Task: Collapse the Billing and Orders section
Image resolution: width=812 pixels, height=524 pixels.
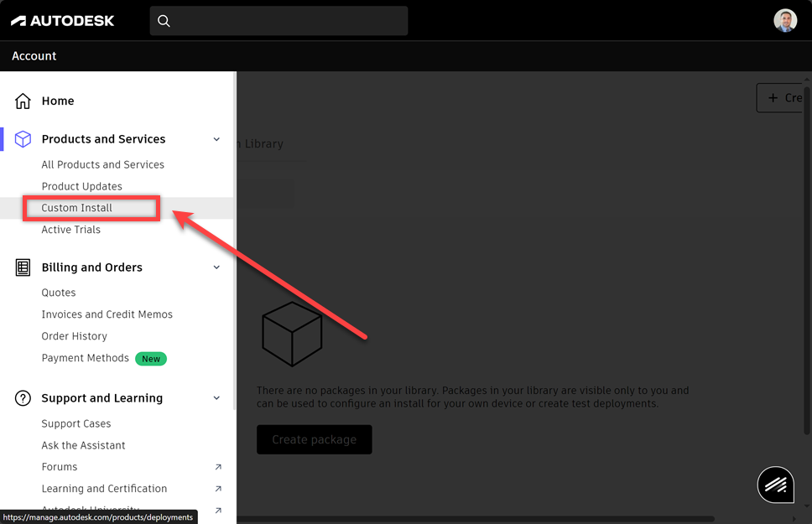Action: 216,267
